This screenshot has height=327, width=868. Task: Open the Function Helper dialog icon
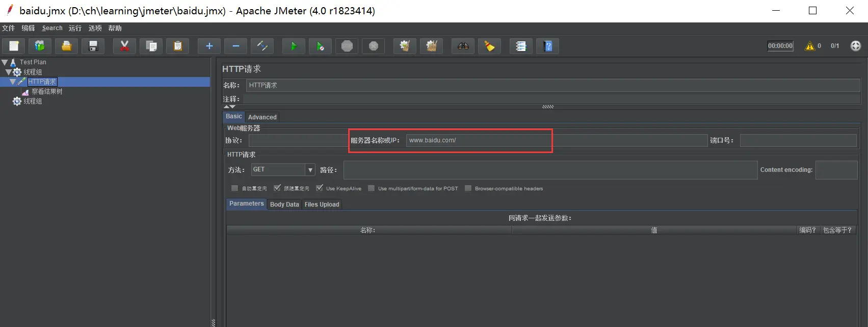(x=521, y=46)
